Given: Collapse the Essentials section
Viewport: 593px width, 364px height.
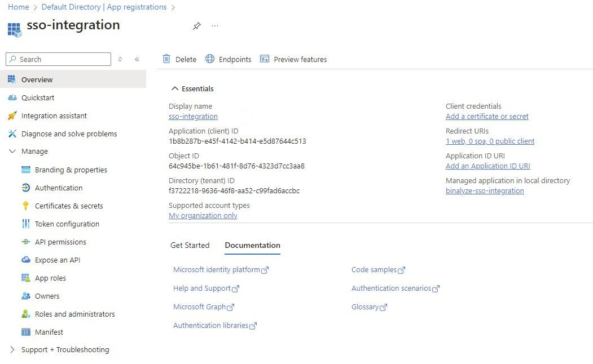Looking at the screenshot, I should (174, 88).
